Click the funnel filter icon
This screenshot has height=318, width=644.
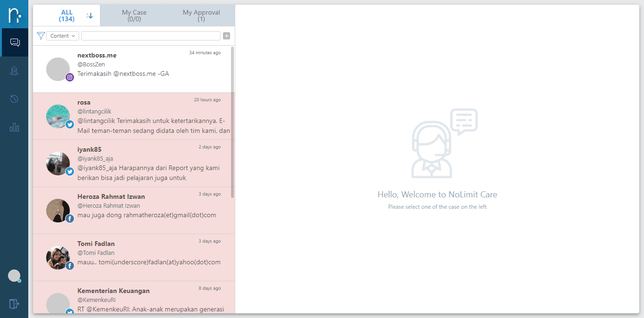(x=41, y=36)
